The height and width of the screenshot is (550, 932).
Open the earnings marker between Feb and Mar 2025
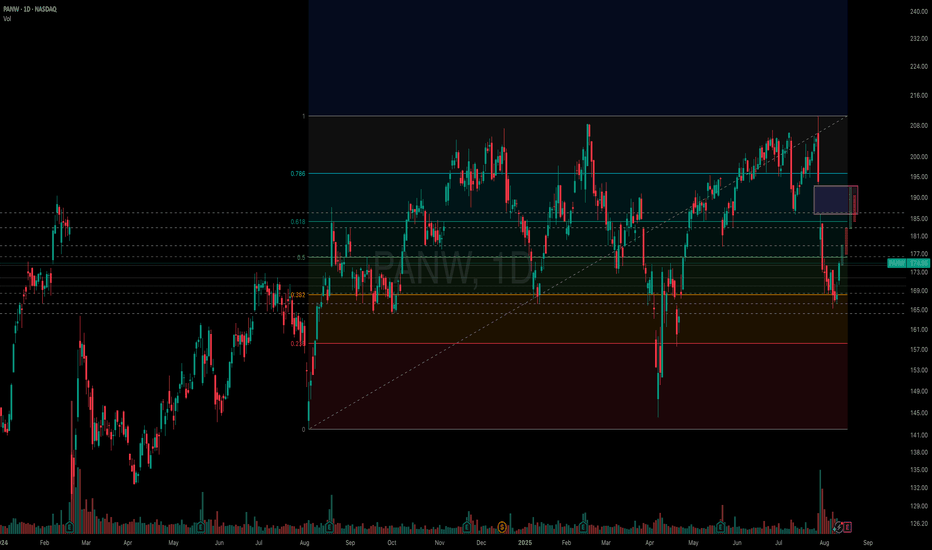click(x=583, y=527)
